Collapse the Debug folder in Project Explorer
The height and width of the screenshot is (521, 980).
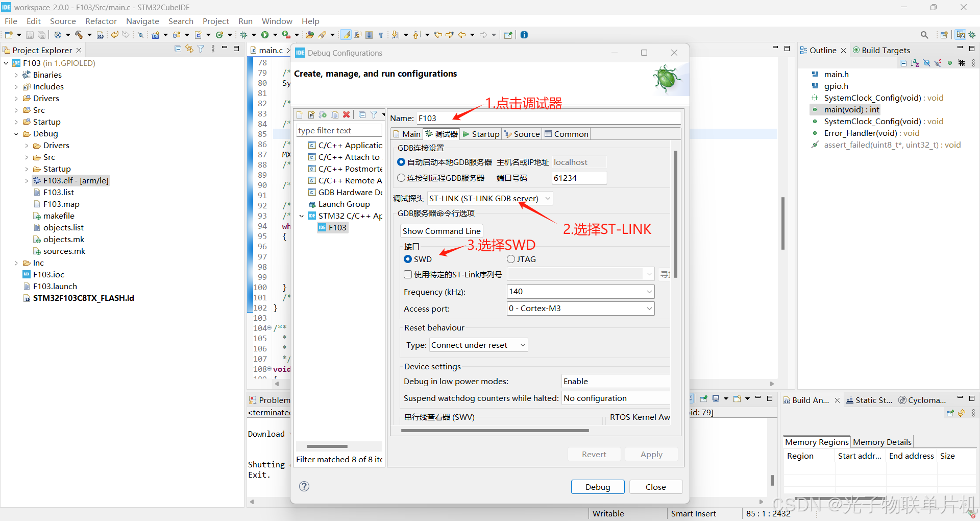click(16, 134)
